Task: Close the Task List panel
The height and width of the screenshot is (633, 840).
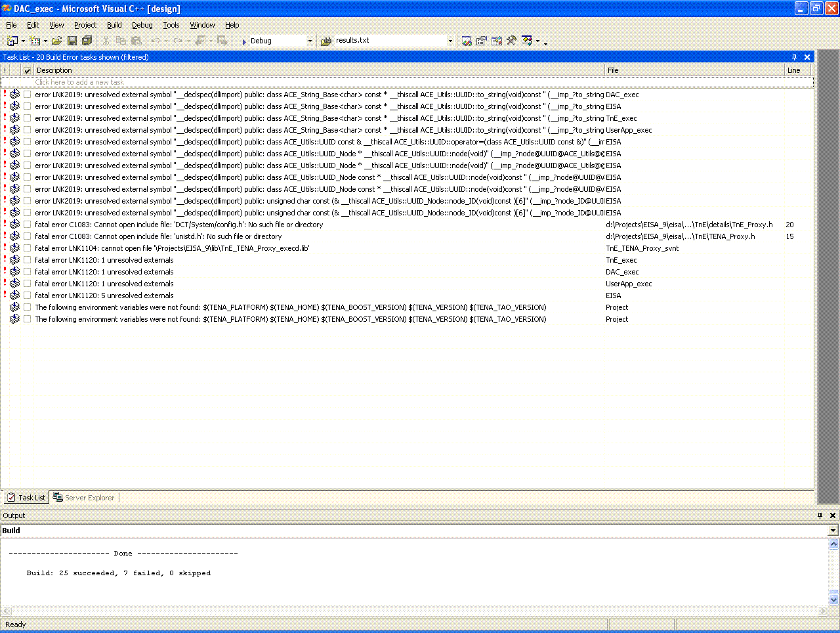Action: click(x=807, y=57)
